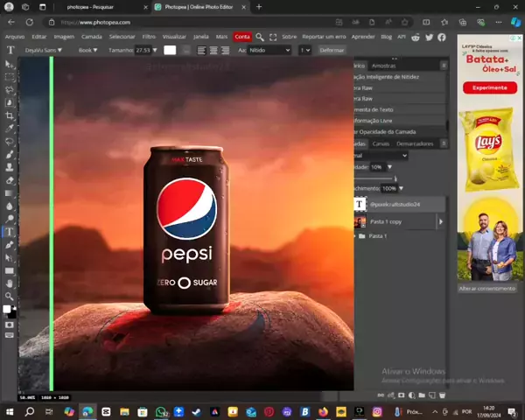Open Twitter icon link
This screenshot has width=525, height=420.
(429, 37)
